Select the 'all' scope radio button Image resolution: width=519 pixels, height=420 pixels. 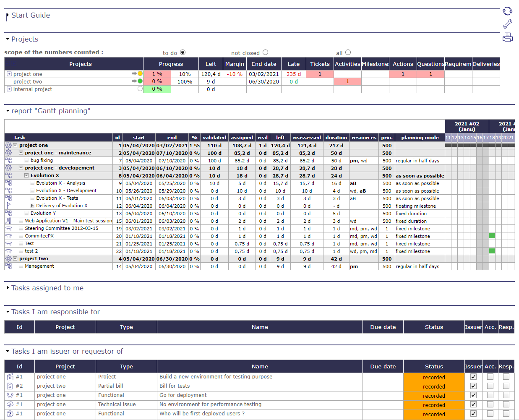(x=347, y=52)
